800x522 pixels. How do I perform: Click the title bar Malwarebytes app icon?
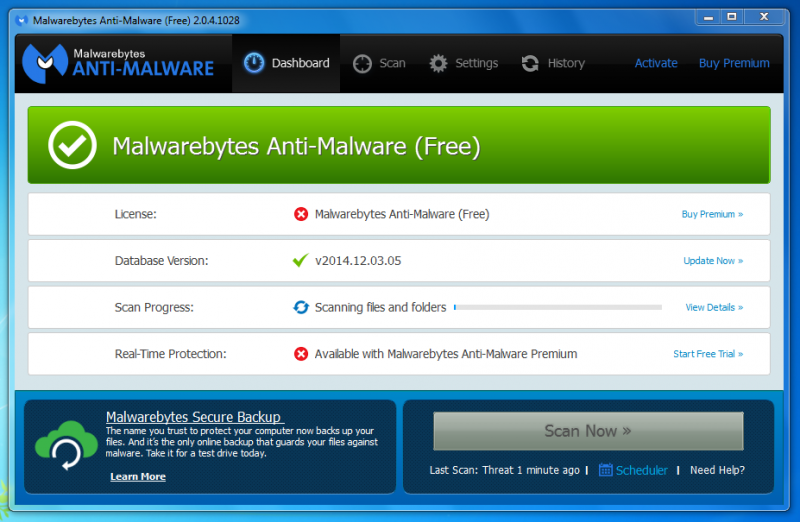(21, 20)
